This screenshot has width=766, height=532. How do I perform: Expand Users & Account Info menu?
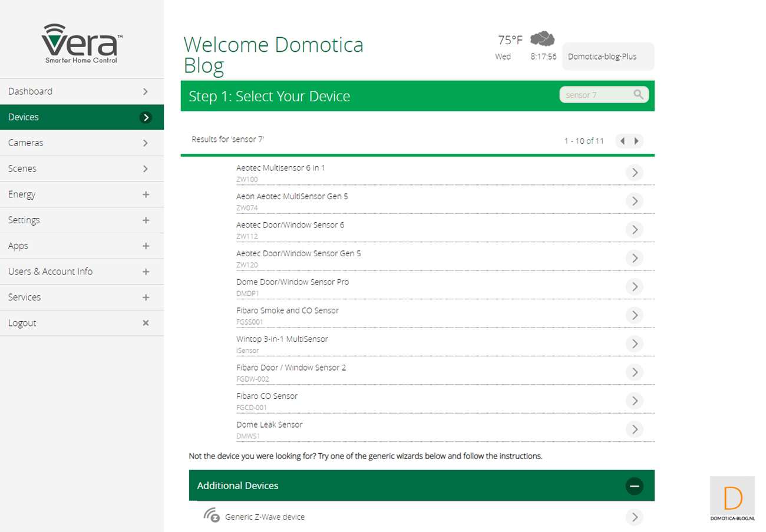[x=146, y=272]
